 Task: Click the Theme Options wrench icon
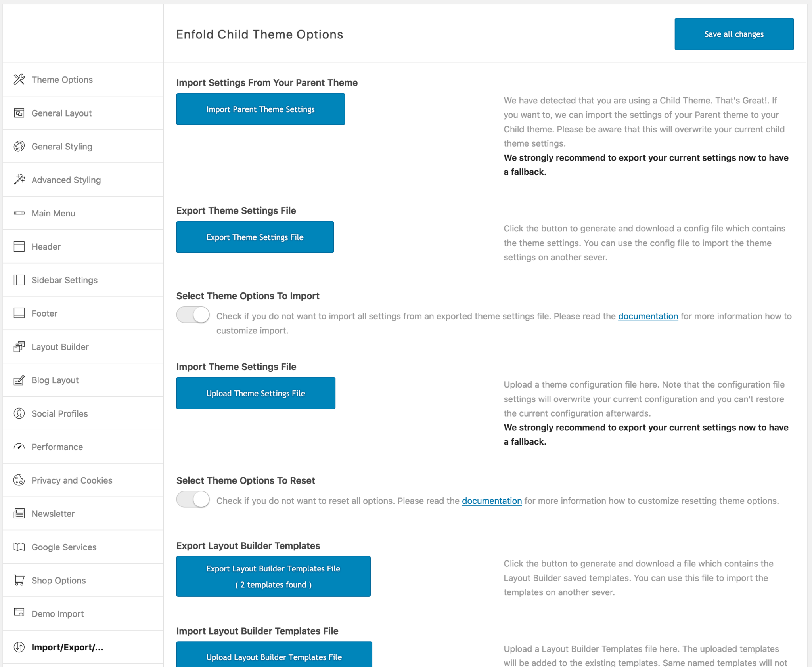pyautogui.click(x=19, y=79)
